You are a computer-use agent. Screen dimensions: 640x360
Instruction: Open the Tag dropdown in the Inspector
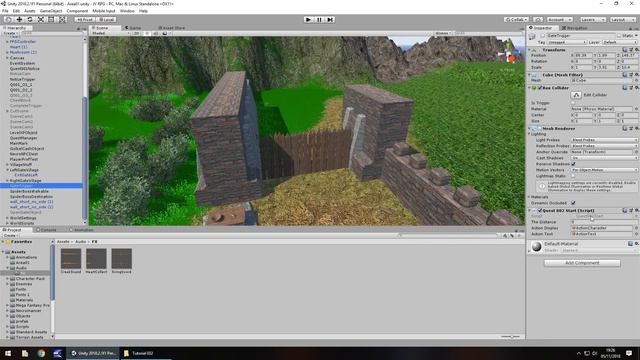(x=567, y=42)
